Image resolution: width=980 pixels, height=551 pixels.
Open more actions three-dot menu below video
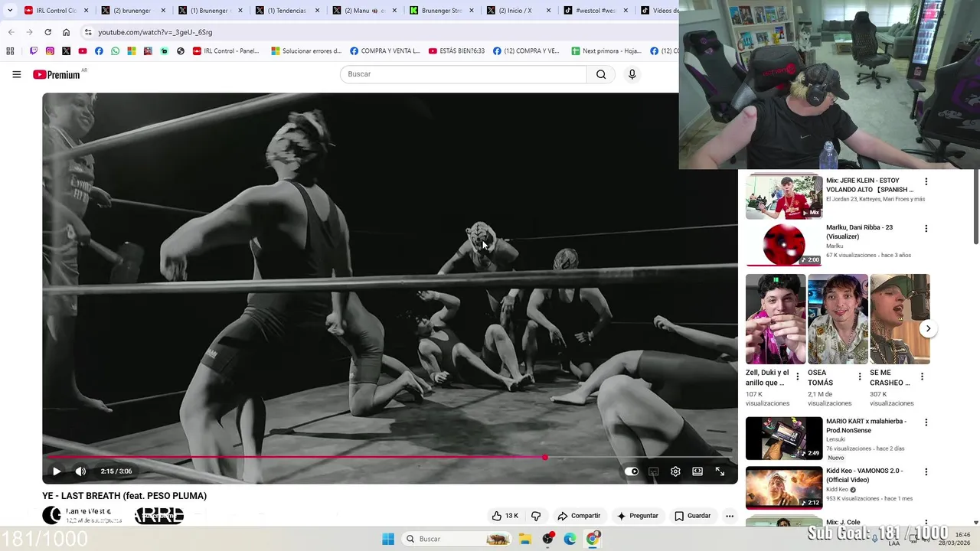pyautogui.click(x=730, y=516)
